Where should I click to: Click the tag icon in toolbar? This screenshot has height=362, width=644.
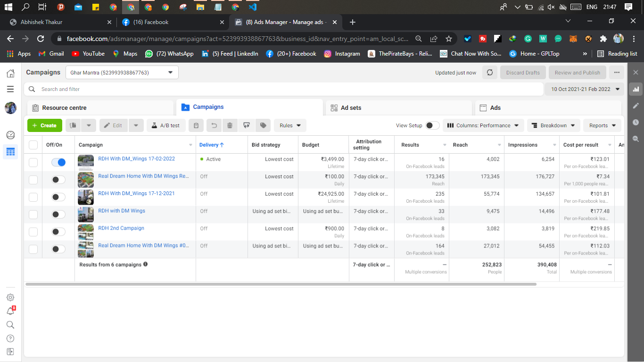click(x=263, y=125)
